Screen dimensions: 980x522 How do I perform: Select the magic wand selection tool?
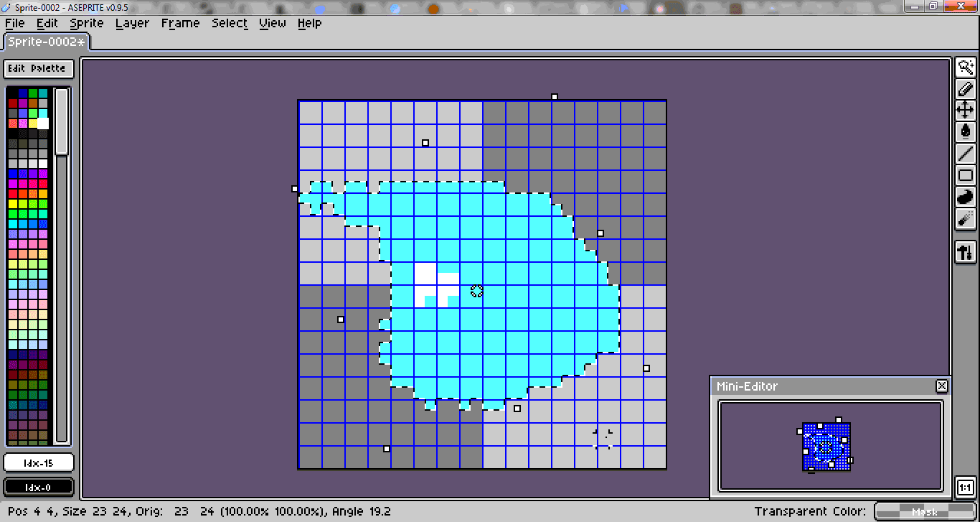pyautogui.click(x=965, y=67)
